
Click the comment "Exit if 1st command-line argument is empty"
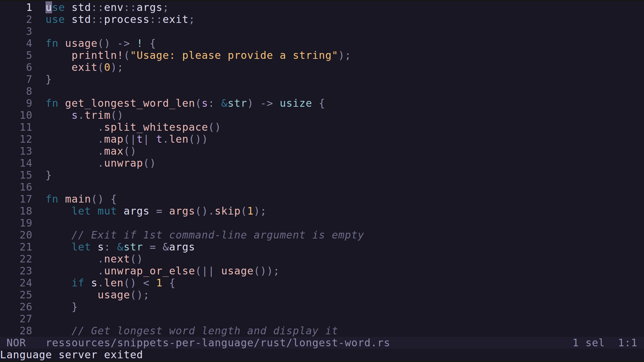tap(217, 235)
